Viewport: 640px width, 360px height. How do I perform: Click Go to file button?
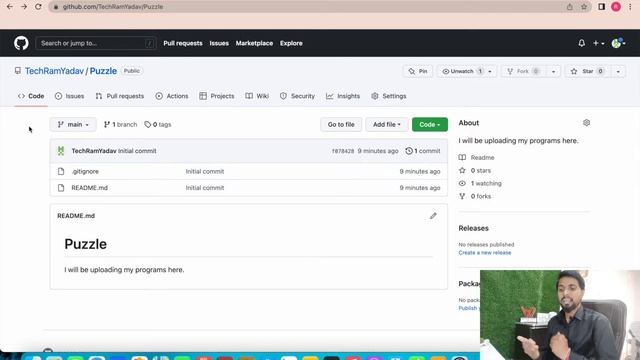click(x=341, y=124)
